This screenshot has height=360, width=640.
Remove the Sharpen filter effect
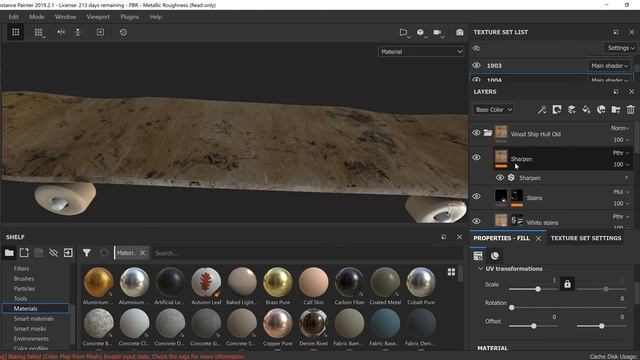[x=627, y=178]
